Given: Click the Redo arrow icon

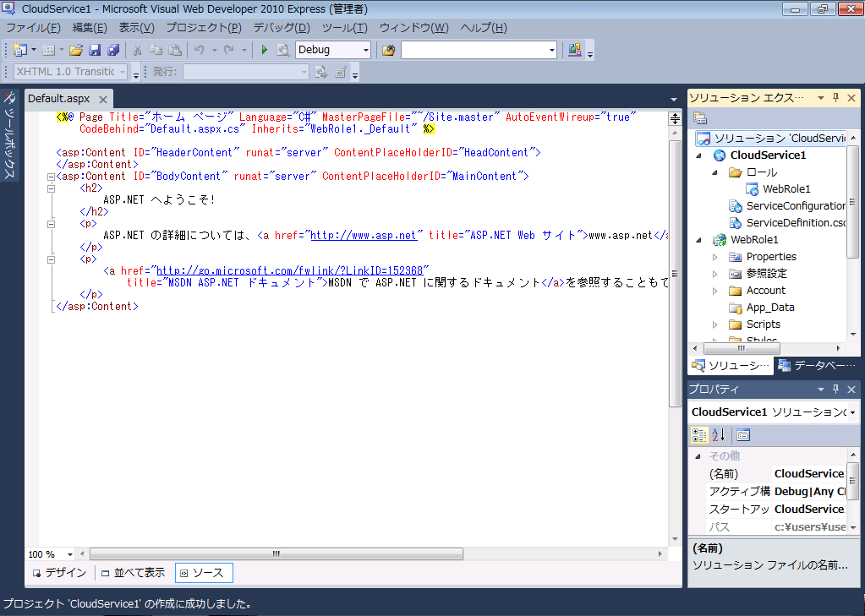Looking at the screenshot, I should point(229,50).
